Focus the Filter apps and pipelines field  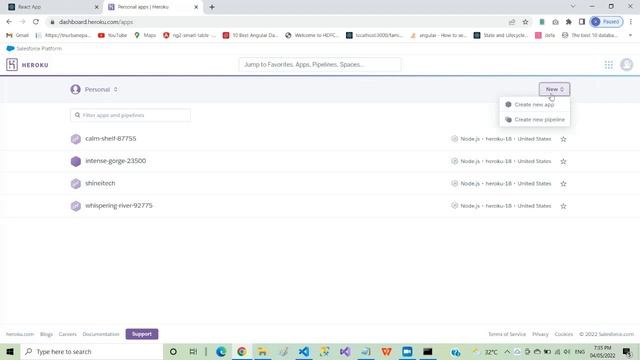click(x=130, y=115)
